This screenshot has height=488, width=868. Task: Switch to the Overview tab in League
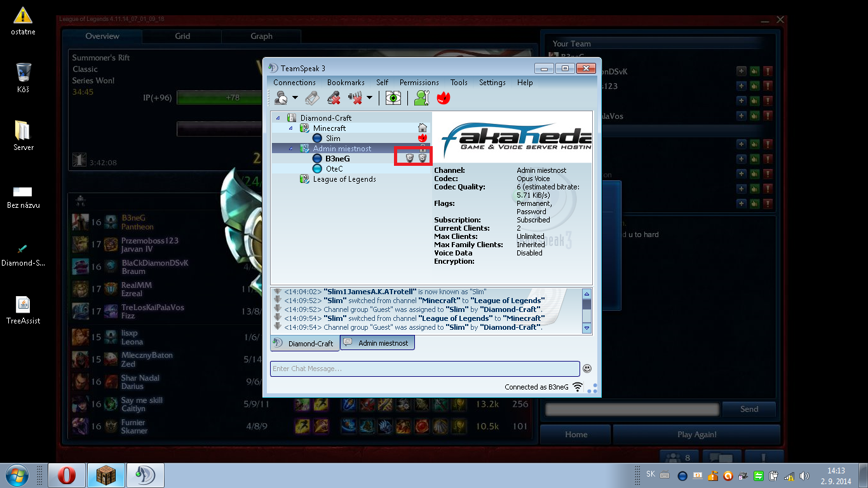[102, 36]
